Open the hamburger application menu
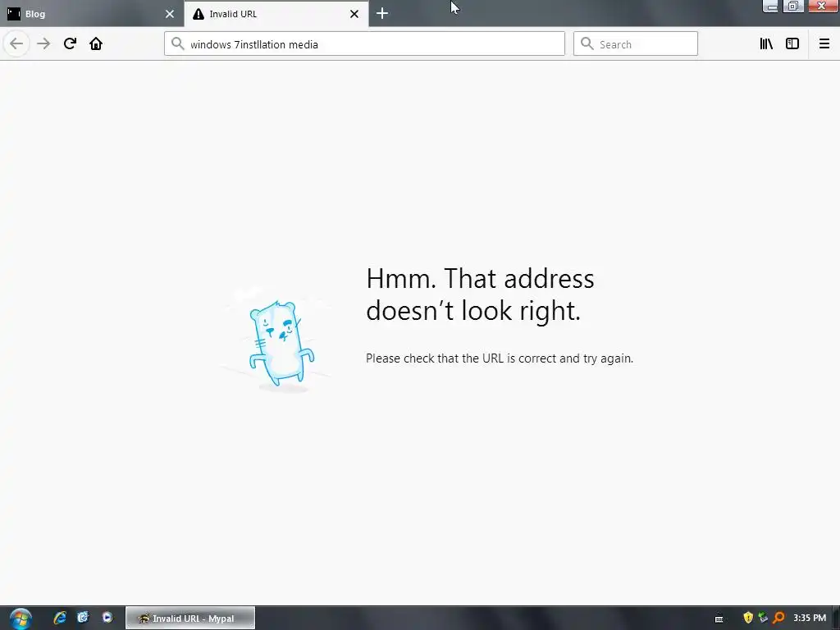The image size is (840, 630). (x=824, y=43)
